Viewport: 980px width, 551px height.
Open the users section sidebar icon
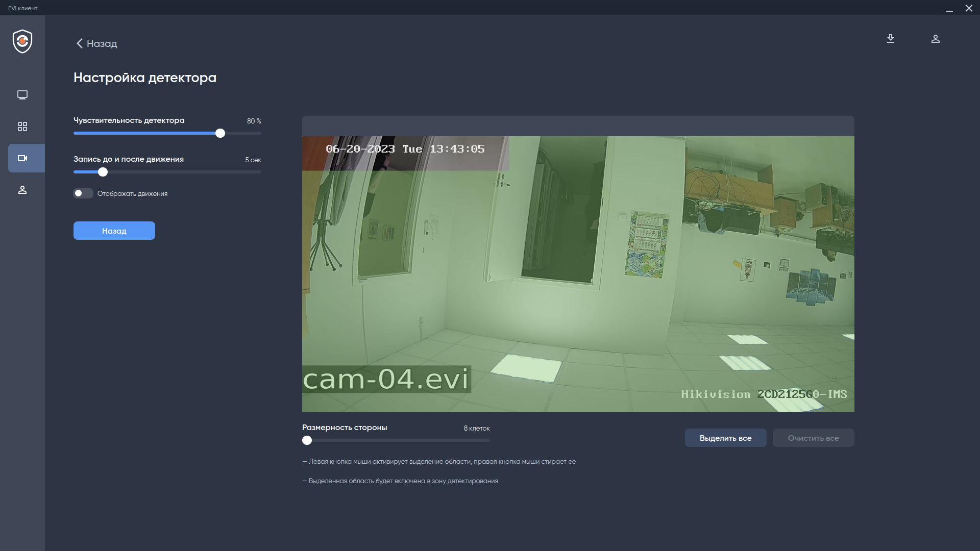(22, 190)
